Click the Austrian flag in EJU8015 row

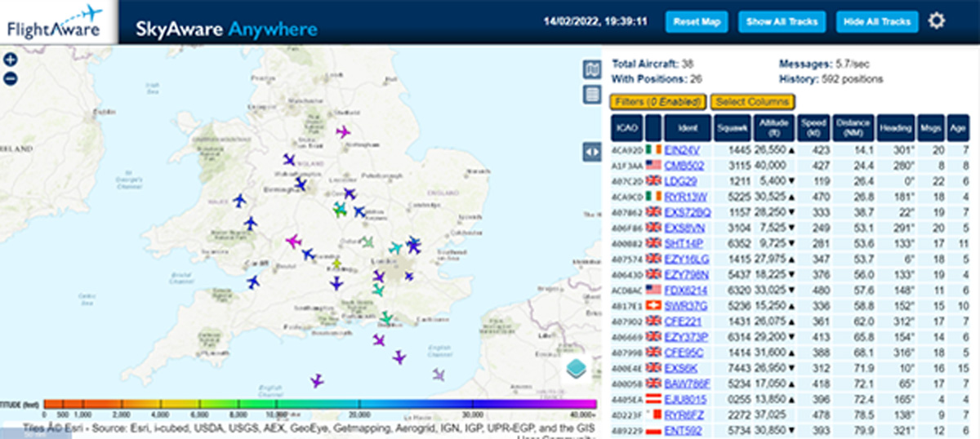tap(653, 398)
